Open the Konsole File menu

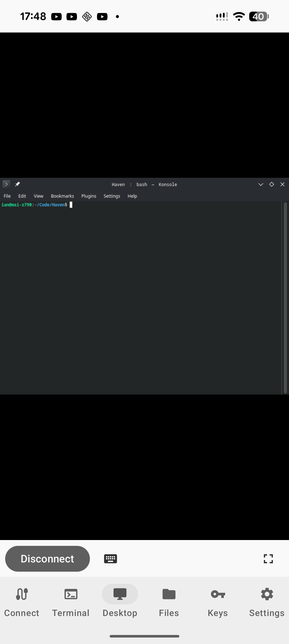7,196
